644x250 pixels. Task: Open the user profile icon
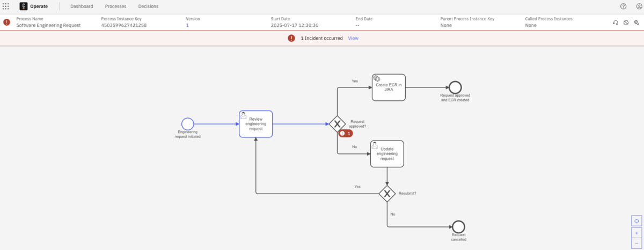pyautogui.click(x=636, y=6)
